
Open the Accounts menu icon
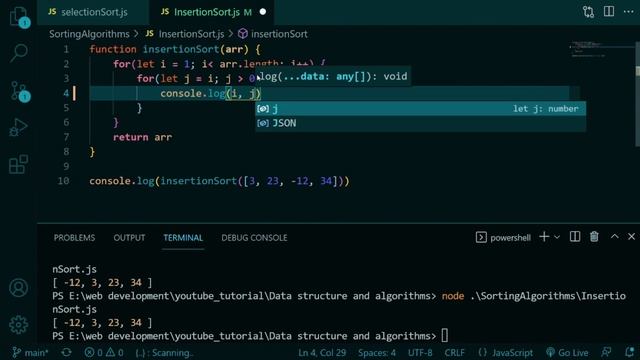point(18,288)
